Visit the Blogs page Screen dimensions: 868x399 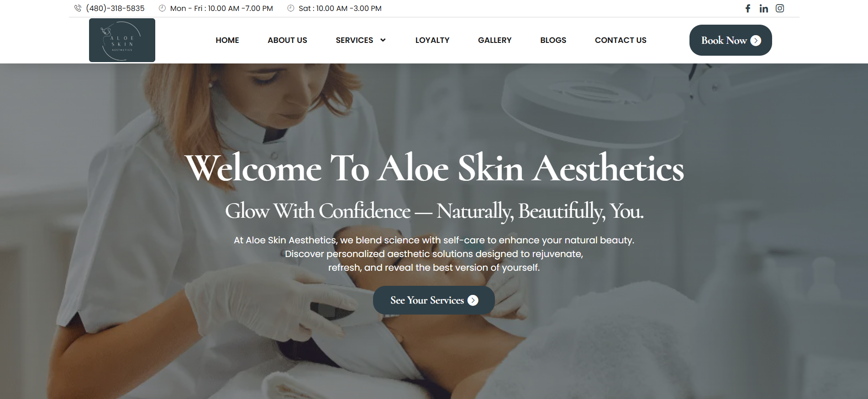click(553, 40)
